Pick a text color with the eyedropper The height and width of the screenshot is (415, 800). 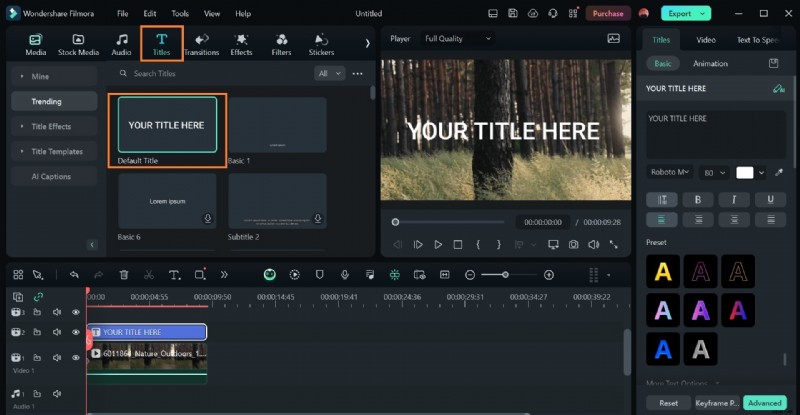click(779, 173)
